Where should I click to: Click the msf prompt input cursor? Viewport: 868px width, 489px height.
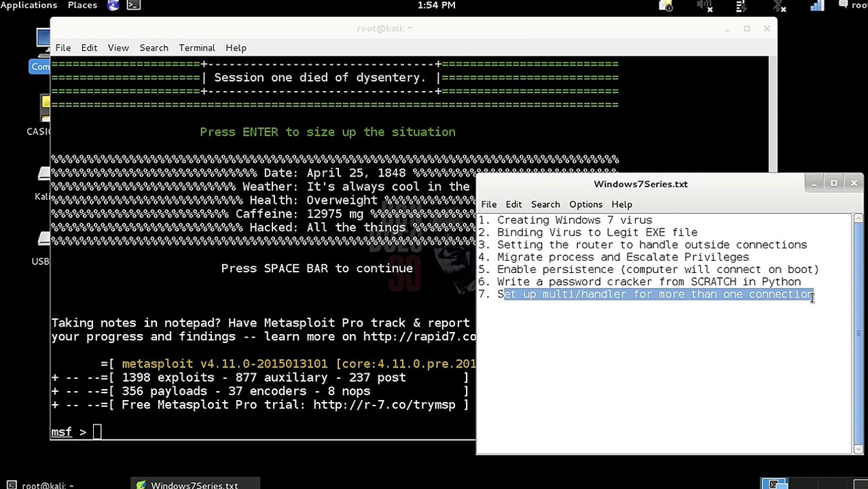[x=97, y=431]
